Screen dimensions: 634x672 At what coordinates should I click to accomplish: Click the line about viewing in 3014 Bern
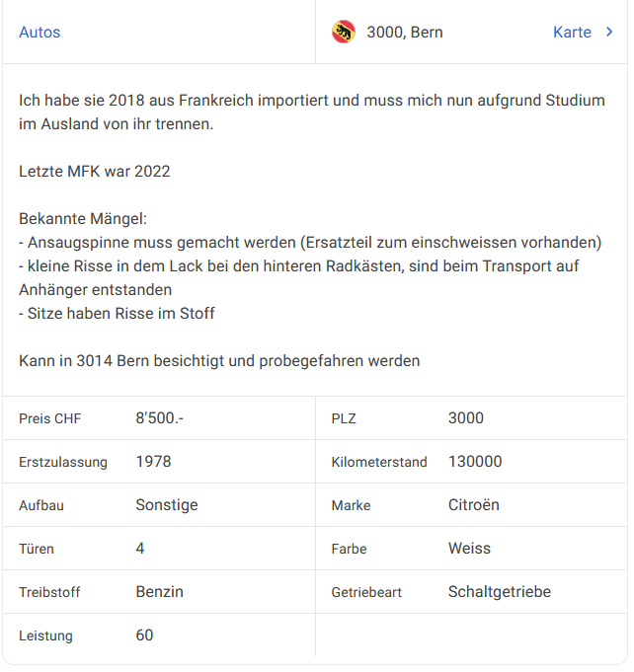coord(219,361)
